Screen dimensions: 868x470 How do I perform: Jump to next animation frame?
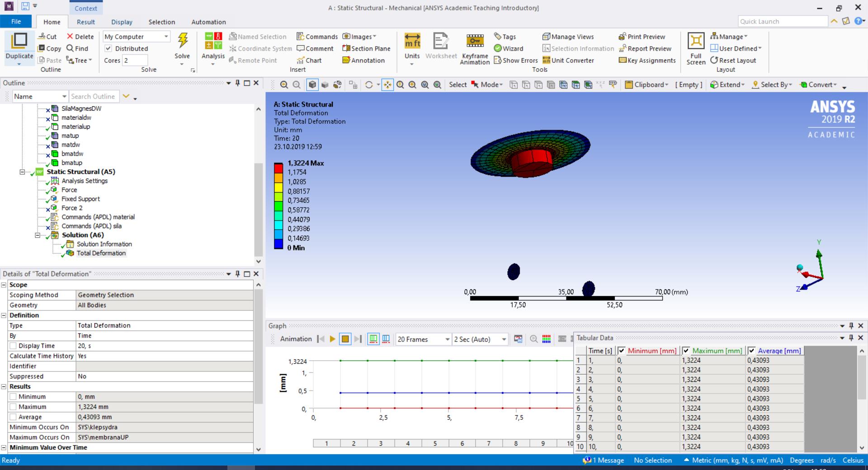click(358, 339)
